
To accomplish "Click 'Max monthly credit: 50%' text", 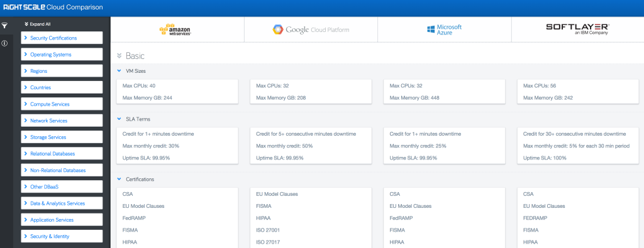I will tap(285, 146).
